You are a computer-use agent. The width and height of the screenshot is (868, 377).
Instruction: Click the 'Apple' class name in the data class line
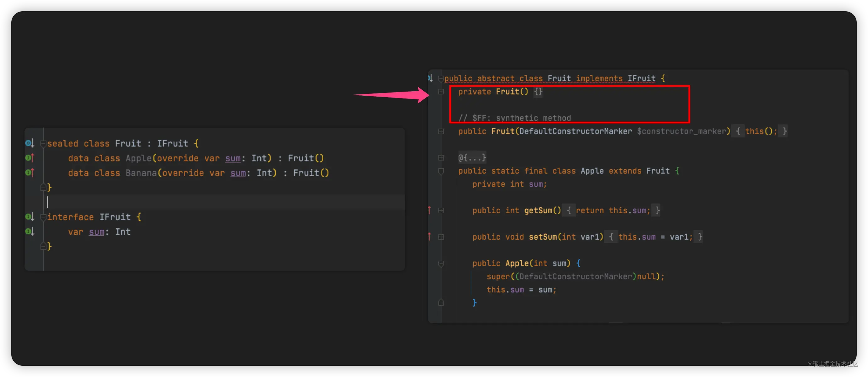(x=138, y=158)
